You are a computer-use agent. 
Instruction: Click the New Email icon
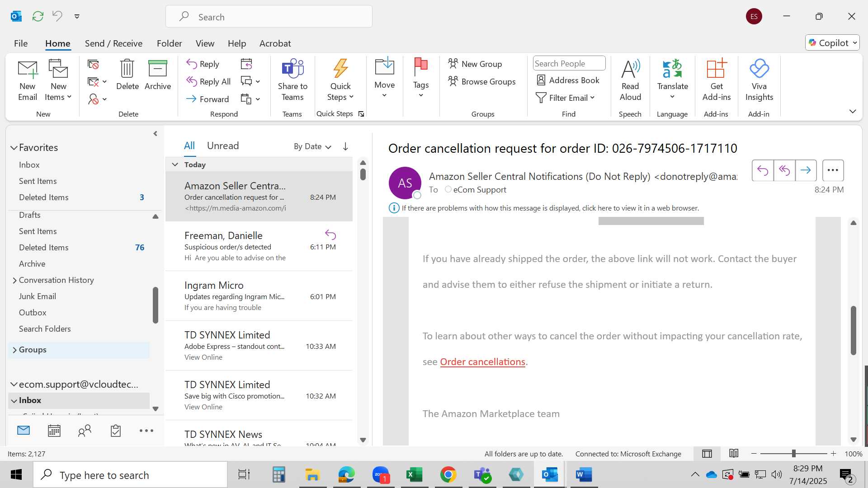[x=28, y=80]
